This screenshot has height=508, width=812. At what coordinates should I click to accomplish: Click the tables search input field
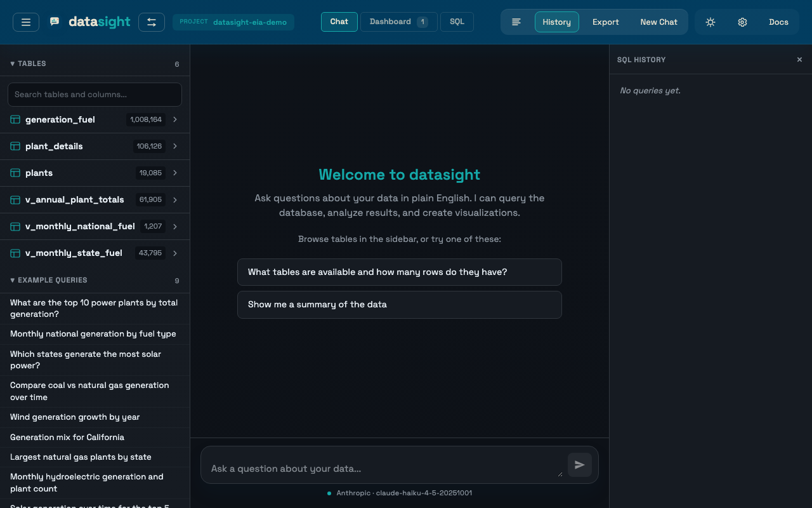point(94,94)
